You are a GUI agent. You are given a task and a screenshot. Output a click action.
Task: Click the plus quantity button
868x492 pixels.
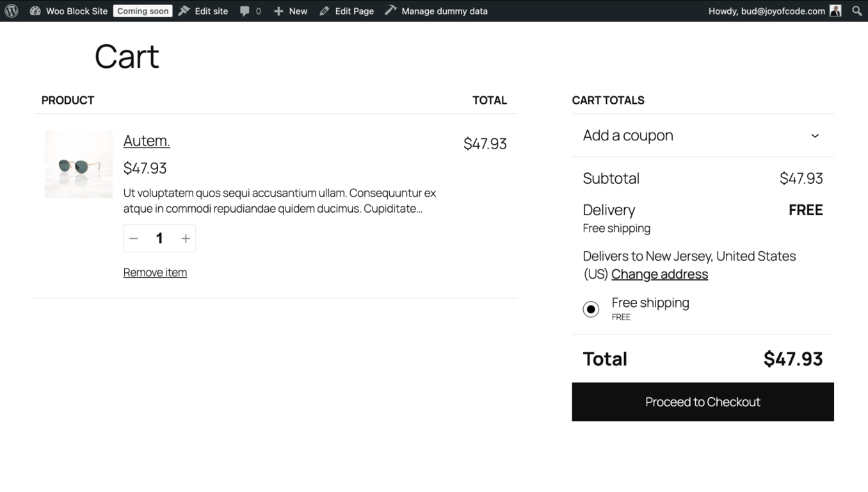click(x=185, y=238)
